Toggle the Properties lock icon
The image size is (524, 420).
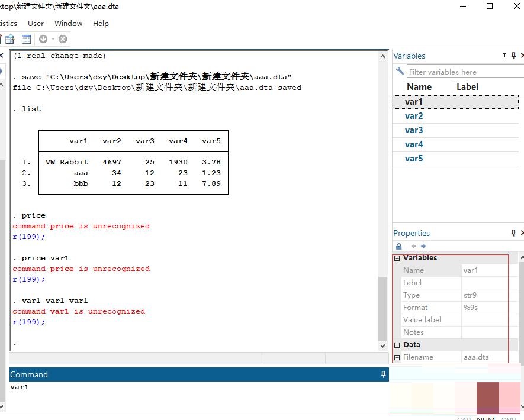[x=399, y=246]
